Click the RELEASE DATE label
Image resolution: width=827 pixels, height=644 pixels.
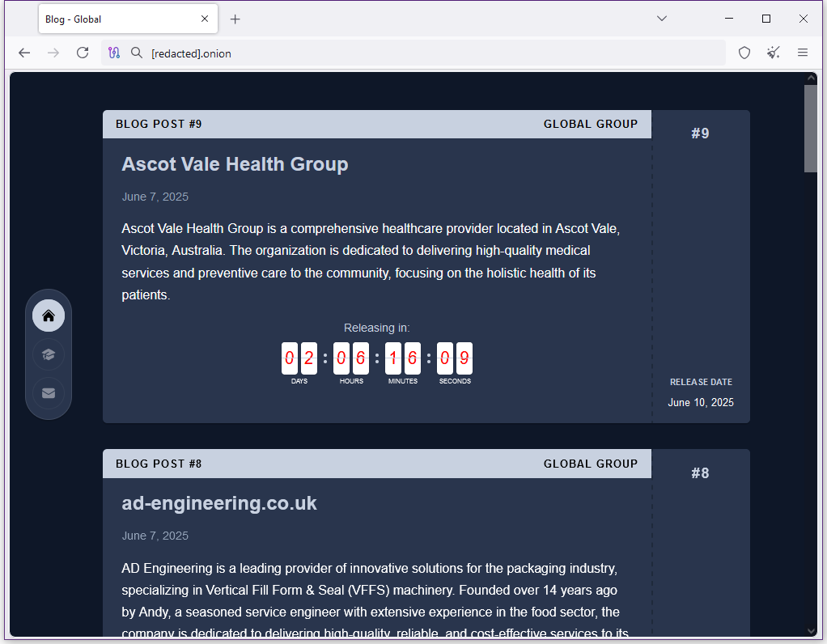[x=701, y=382]
